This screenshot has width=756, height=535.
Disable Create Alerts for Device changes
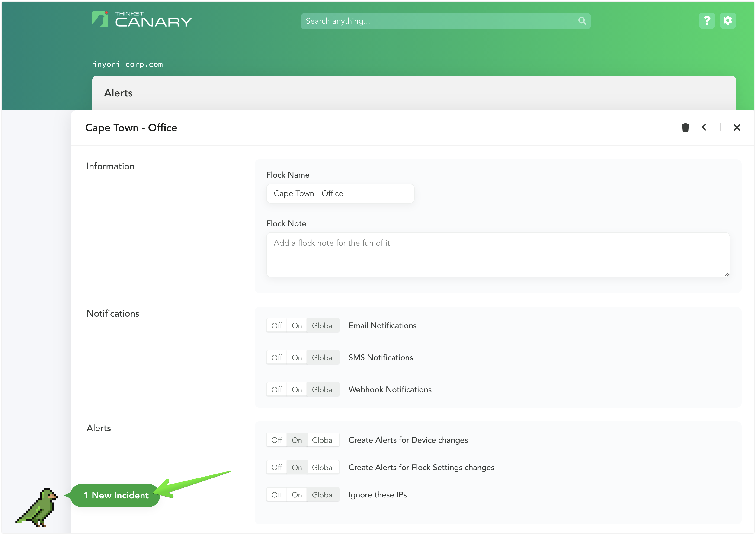tap(276, 440)
